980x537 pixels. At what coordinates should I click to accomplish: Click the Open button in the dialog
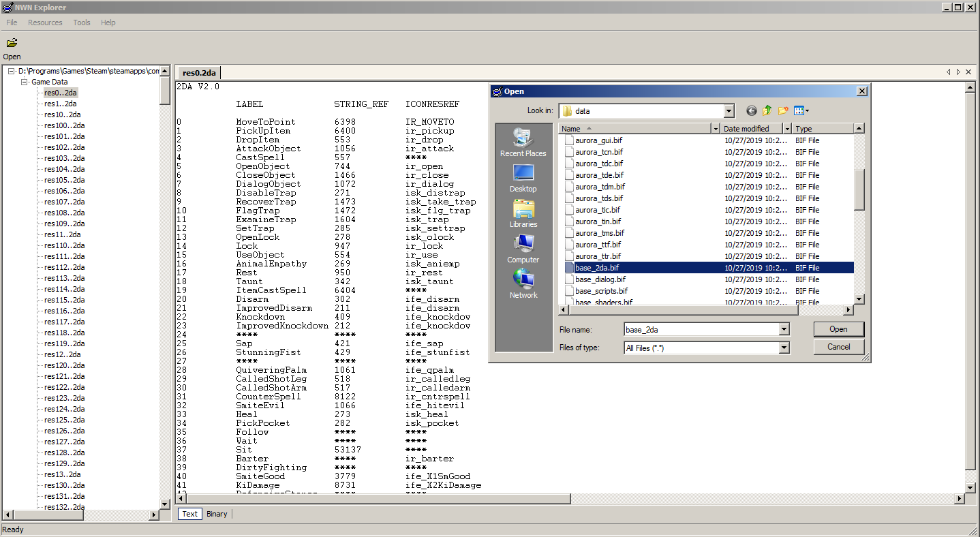click(839, 329)
